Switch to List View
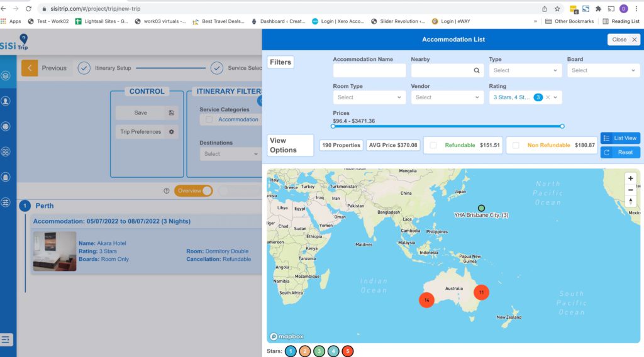The image size is (644, 357). click(620, 138)
